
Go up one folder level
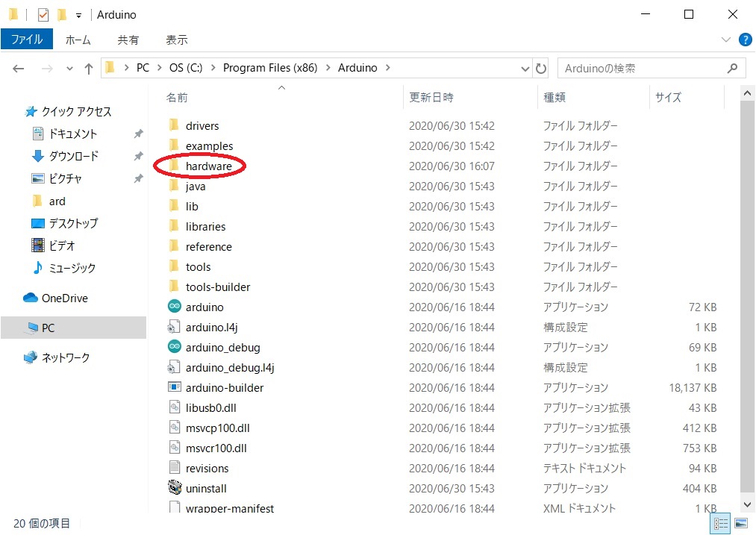point(89,69)
